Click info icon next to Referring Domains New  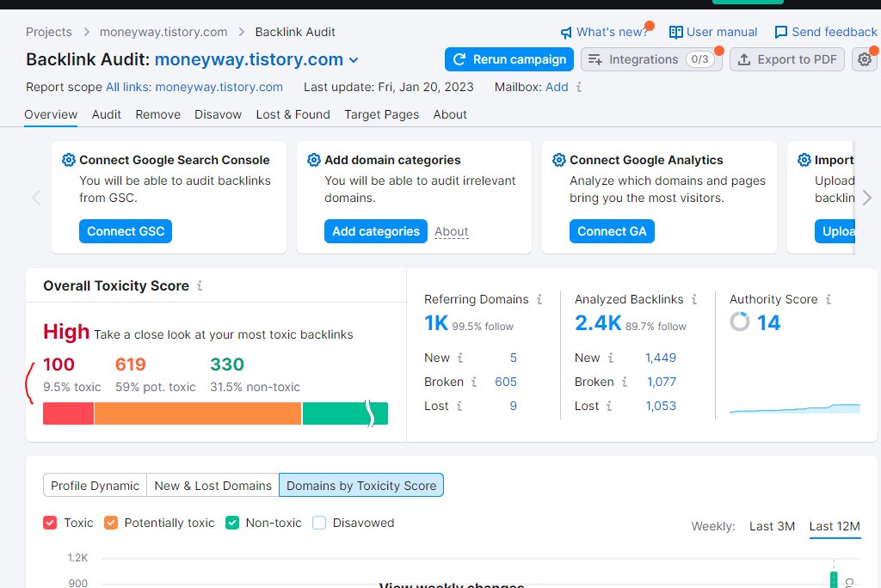pyautogui.click(x=460, y=358)
